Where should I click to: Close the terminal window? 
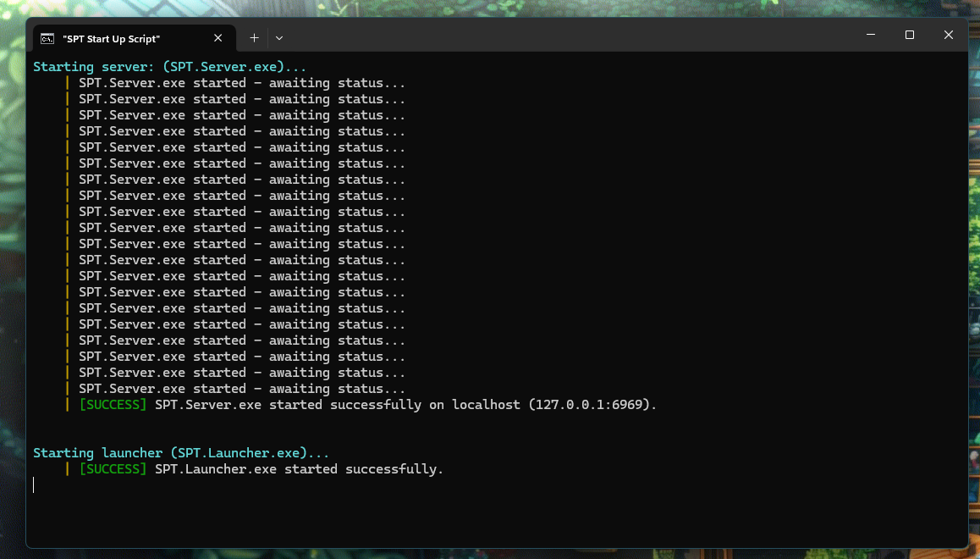948,35
